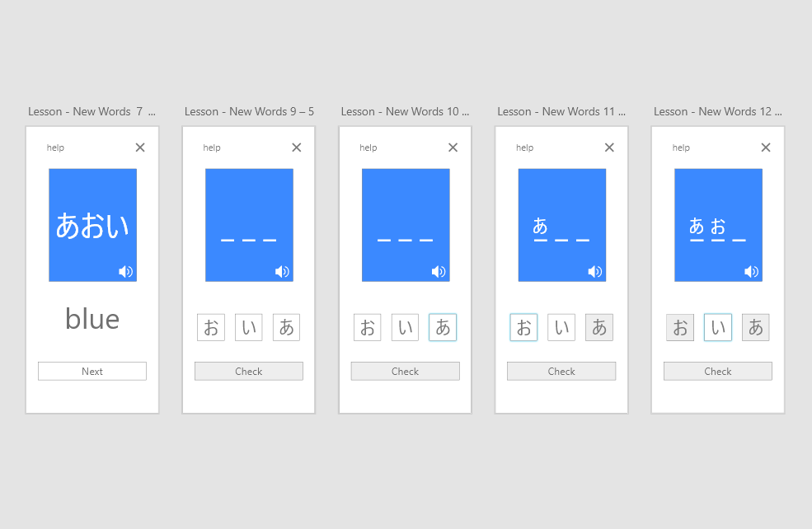
Task: Select い tile on New Words 11 screen
Action: pos(561,327)
